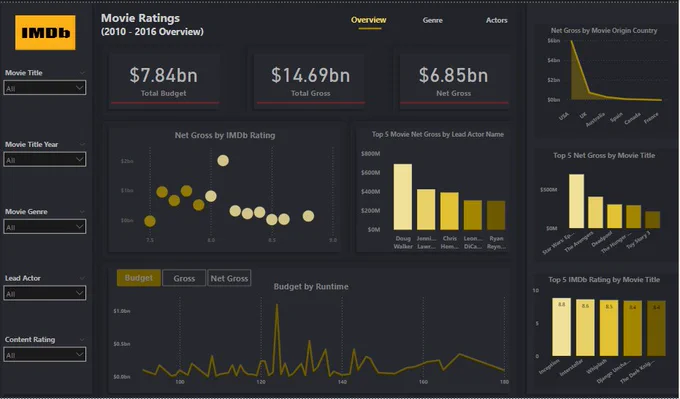
Task: Switch to the Actors tab
Action: pos(497,20)
